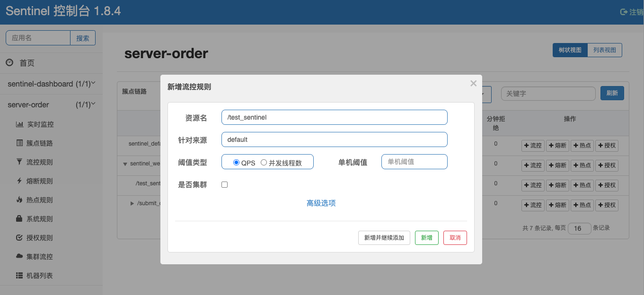Select 并发线程数 threshold type
644x295 pixels.
[264, 163]
